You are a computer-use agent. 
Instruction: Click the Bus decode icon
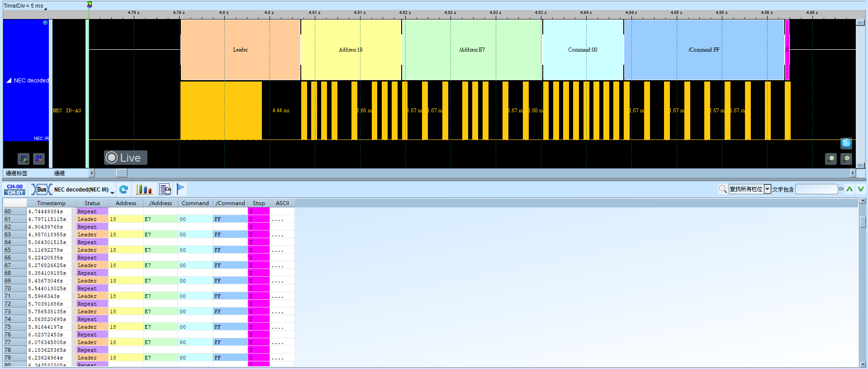[41, 189]
